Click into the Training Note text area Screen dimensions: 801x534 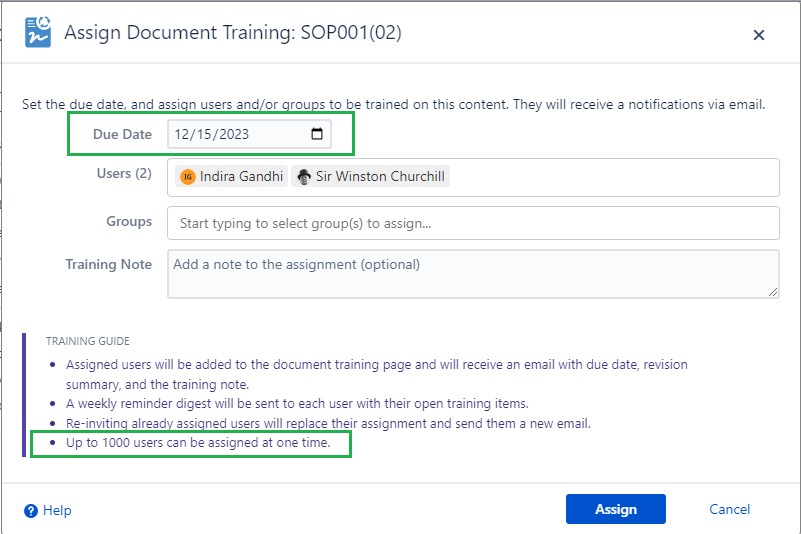pos(472,273)
